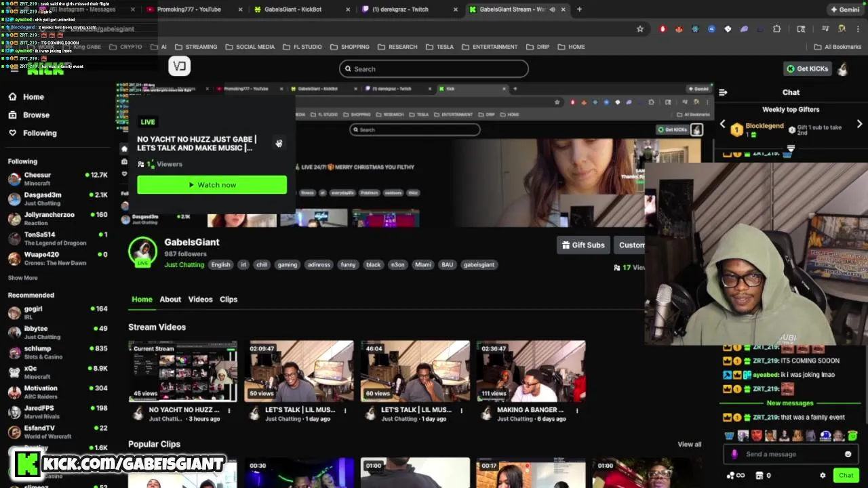Screen dimensions: 868x488
Task: Pick the green halo emote
Action: point(852,436)
